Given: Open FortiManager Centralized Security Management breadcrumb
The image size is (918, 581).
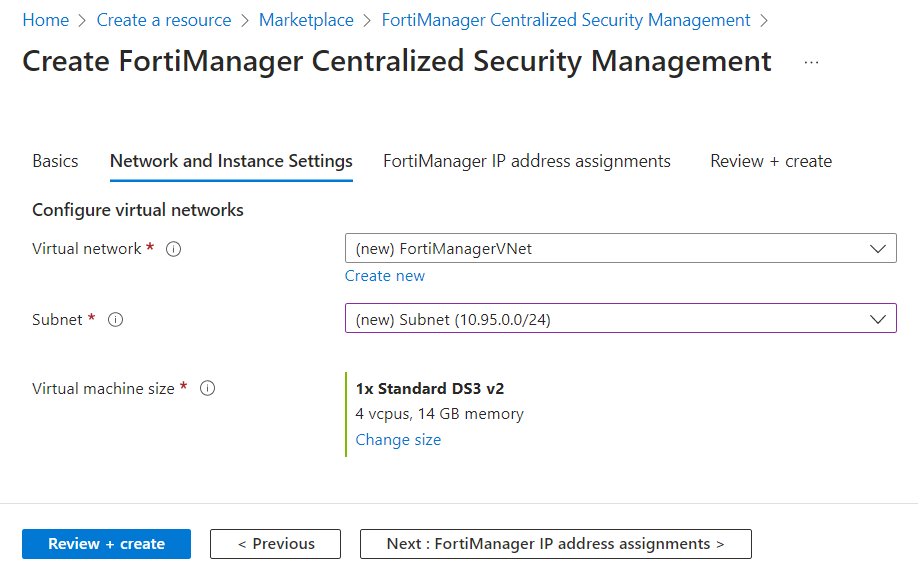Looking at the screenshot, I should 566,20.
